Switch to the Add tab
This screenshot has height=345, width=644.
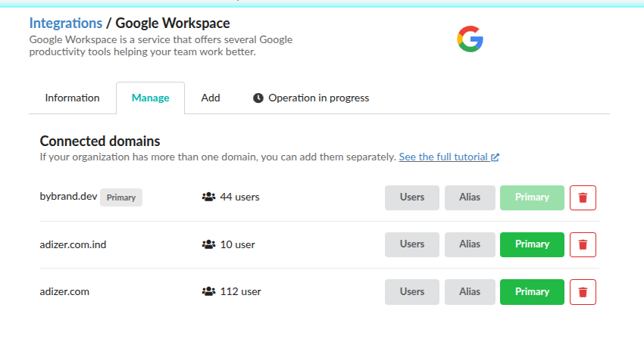click(211, 98)
